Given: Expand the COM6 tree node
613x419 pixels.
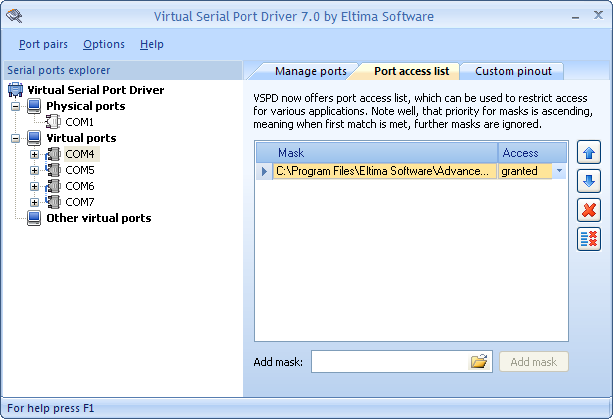Looking at the screenshot, I should 34,186.
